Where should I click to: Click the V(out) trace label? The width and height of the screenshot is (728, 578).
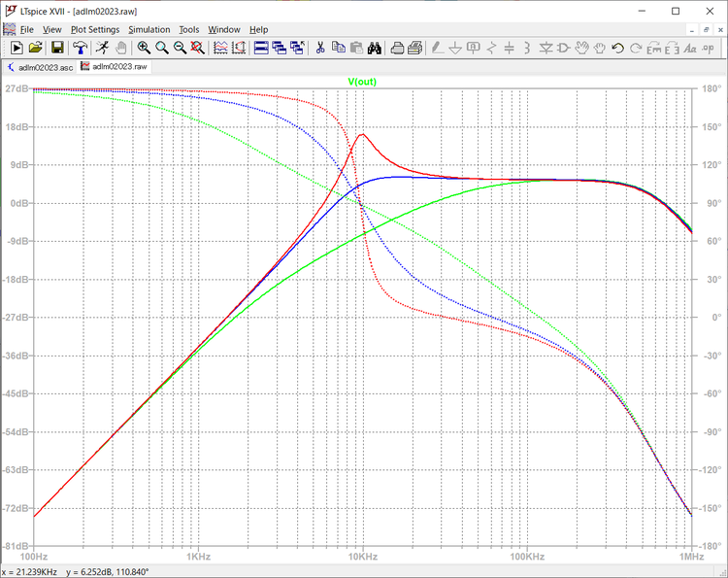click(362, 82)
